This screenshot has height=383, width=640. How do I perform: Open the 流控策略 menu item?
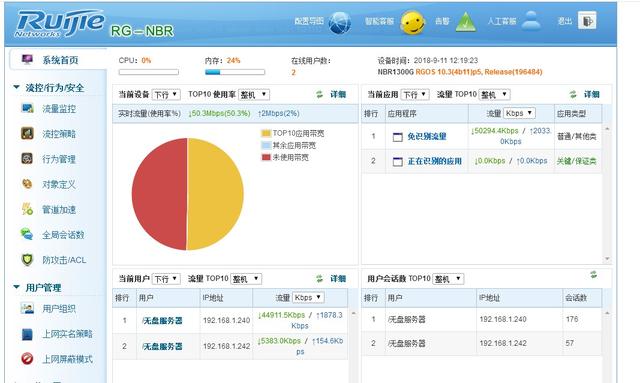tap(59, 134)
